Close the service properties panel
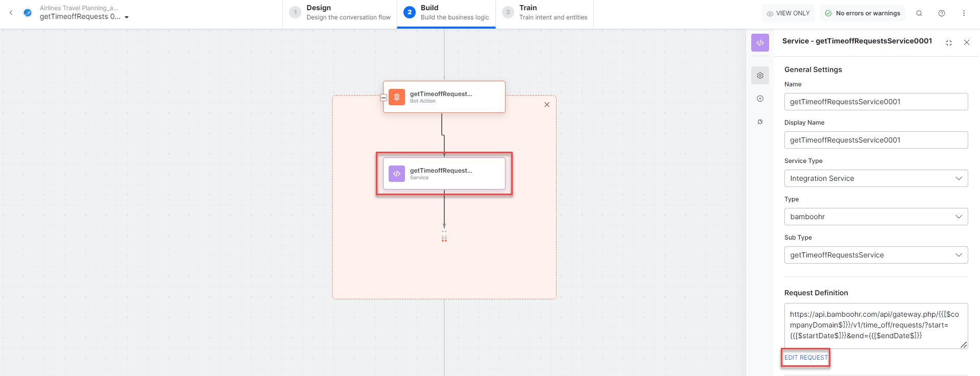 (966, 42)
